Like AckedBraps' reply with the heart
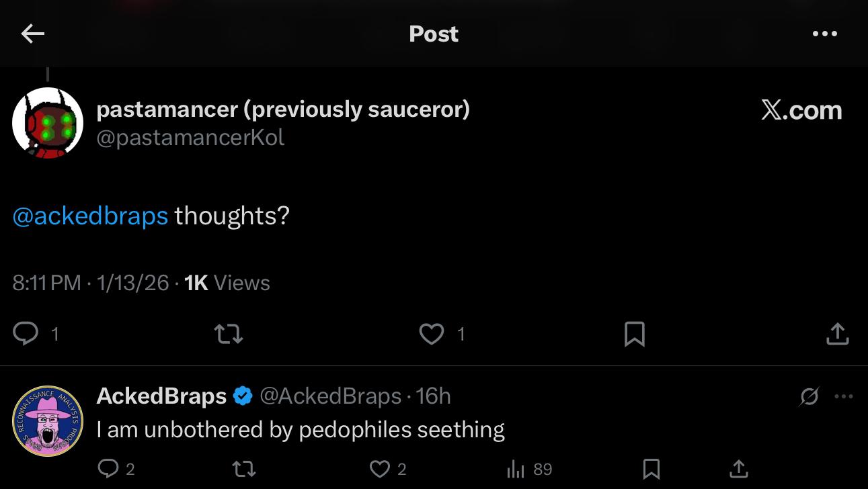The image size is (868, 489). pos(380,468)
